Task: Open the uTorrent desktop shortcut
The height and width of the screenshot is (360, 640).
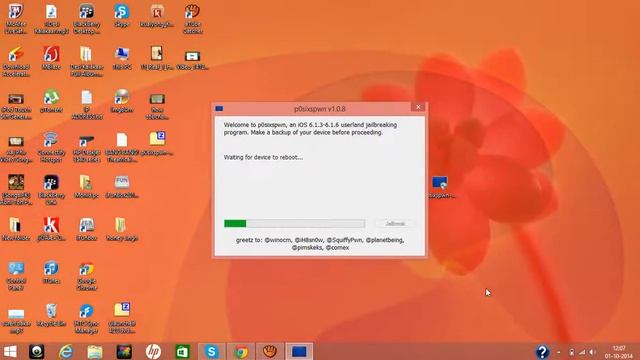Action: [51, 101]
